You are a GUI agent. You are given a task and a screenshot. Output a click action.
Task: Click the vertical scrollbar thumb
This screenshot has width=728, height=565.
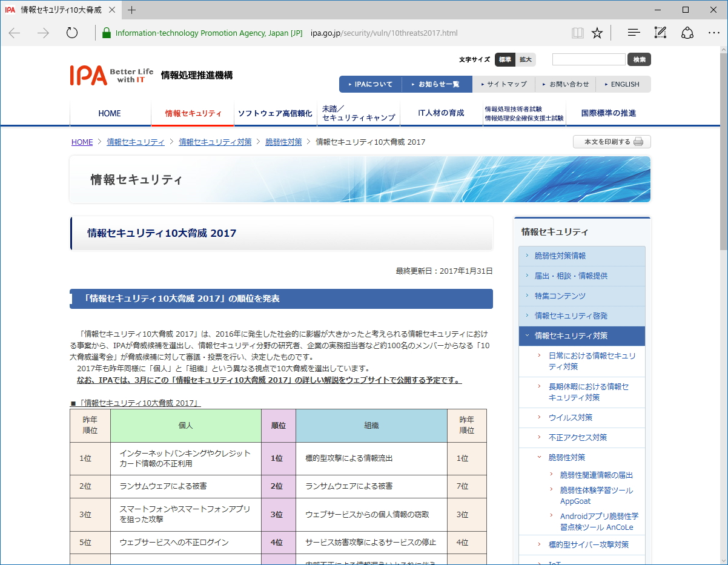click(723, 151)
